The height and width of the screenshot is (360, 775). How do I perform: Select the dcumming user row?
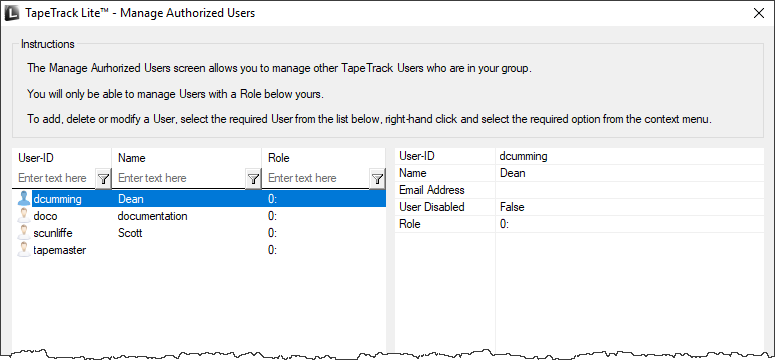(199, 199)
